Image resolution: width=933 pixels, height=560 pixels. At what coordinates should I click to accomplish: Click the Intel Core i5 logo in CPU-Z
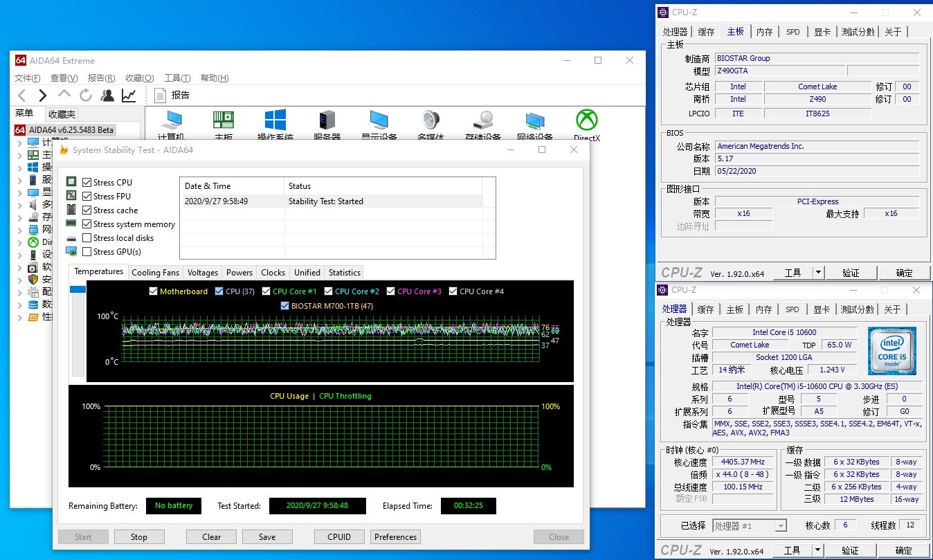coord(893,350)
